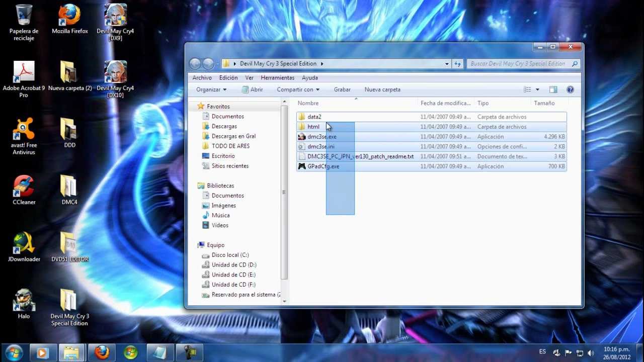
Task: Click the change view icon
Action: point(527,89)
